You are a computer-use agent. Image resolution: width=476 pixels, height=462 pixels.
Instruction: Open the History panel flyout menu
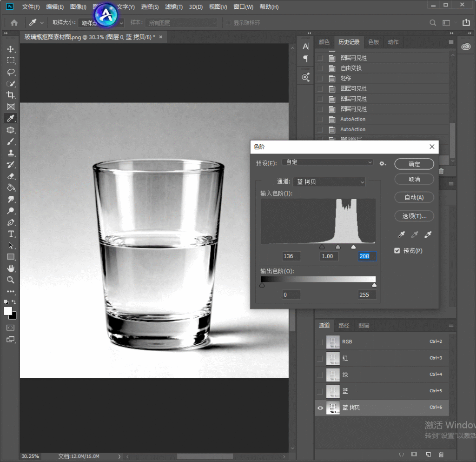pos(451,42)
